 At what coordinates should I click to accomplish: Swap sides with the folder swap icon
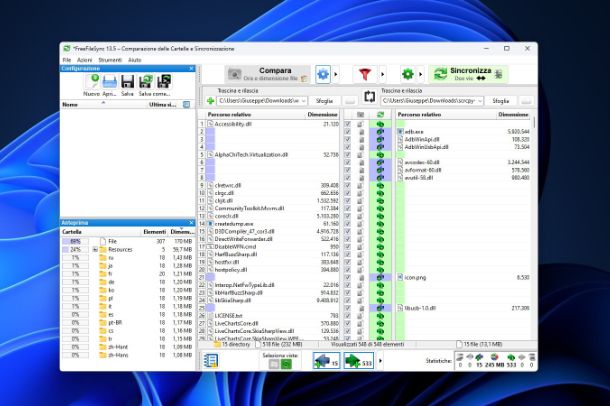point(369,96)
